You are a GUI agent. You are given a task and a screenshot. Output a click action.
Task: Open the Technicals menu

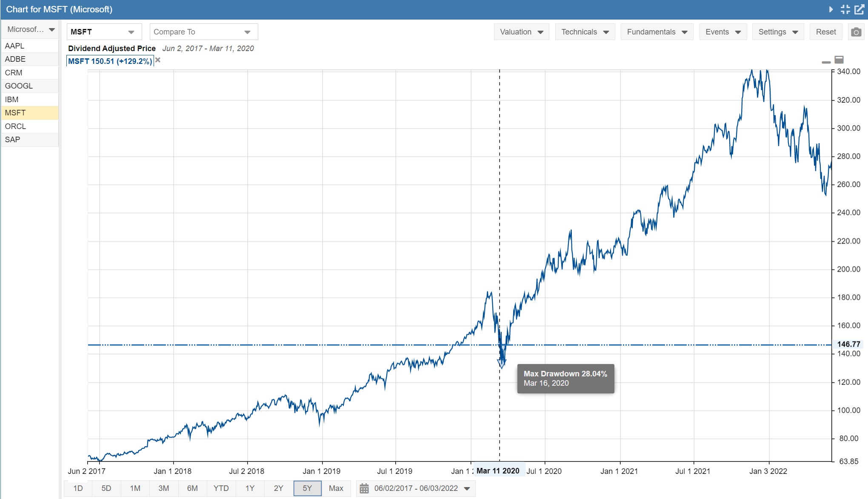click(585, 32)
